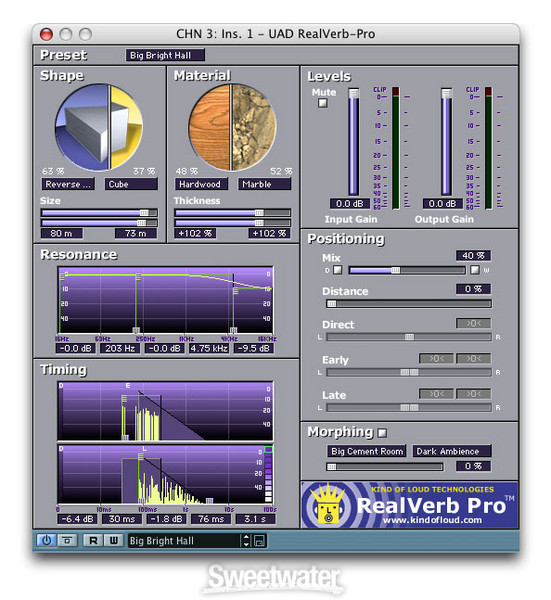The height and width of the screenshot is (600, 551).
Task: Click the Distance slider handle
Action: (331, 304)
